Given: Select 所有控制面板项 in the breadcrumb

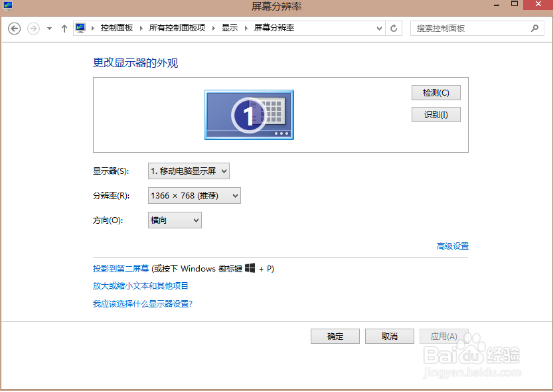Looking at the screenshot, I should click(x=177, y=28).
